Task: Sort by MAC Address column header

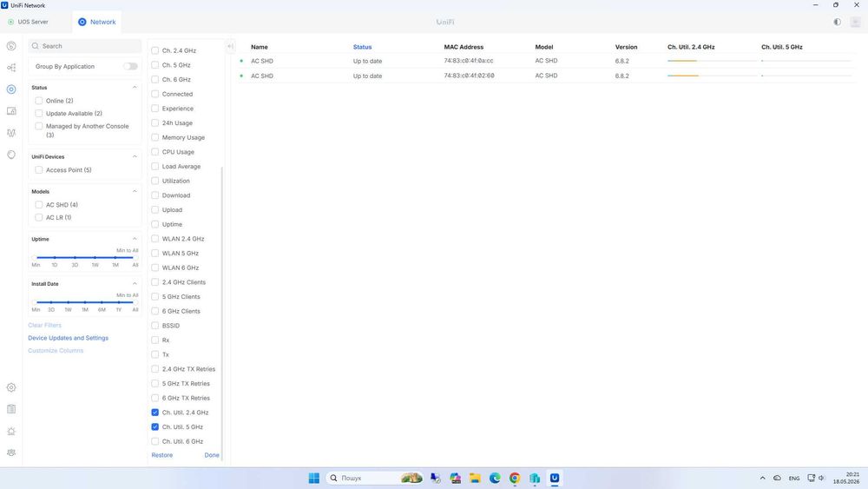Action: pyautogui.click(x=464, y=47)
